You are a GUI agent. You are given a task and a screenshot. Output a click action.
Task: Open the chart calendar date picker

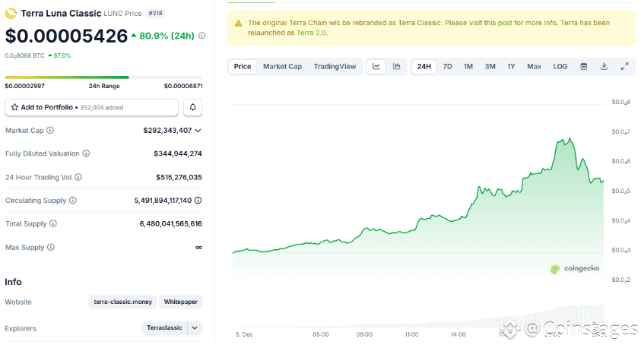(584, 67)
